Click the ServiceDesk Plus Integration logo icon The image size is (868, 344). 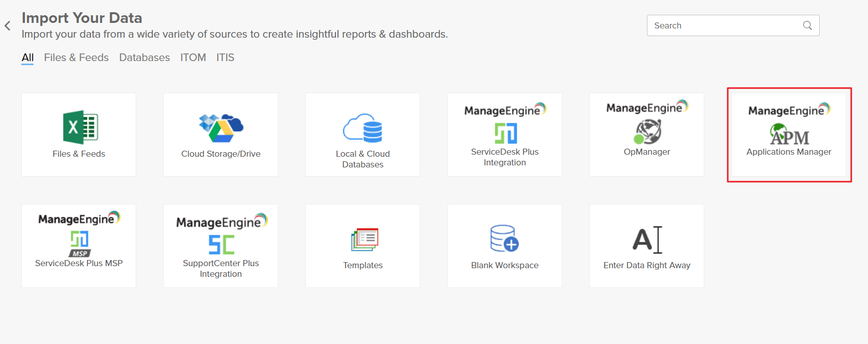tap(506, 133)
